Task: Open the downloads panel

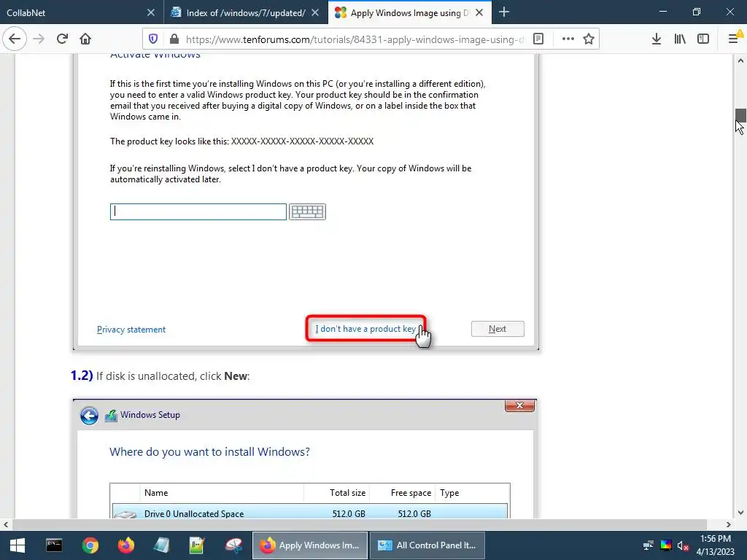Action: point(657,39)
